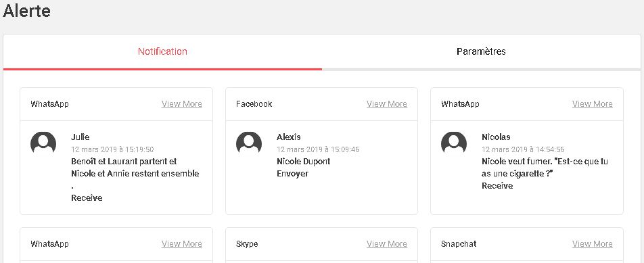Click the Alerte page heading

tap(26, 11)
